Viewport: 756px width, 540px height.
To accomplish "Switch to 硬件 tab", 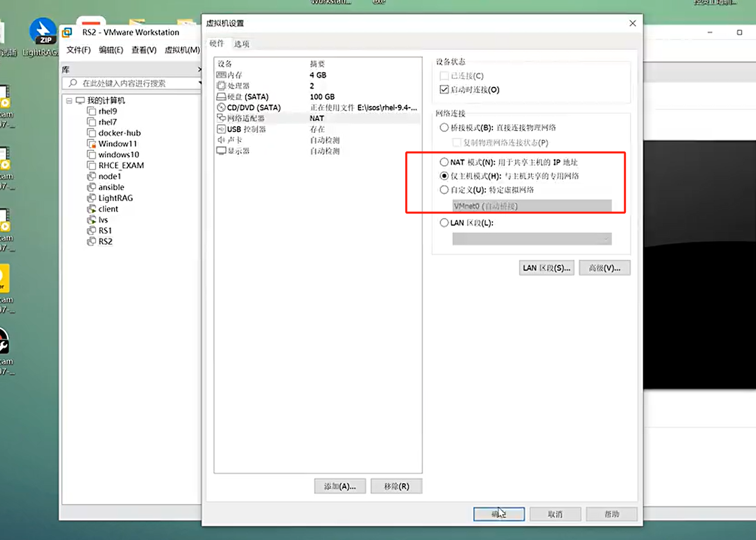I will [217, 43].
